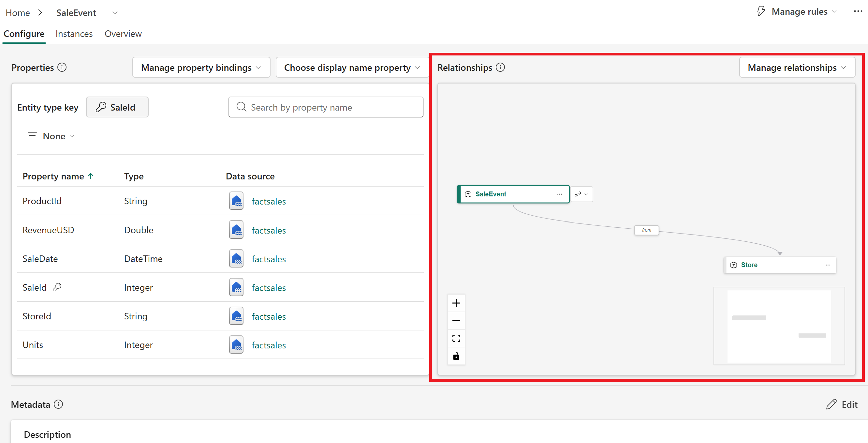The height and width of the screenshot is (443, 868).
Task: Click the relationships minimap thumbnail
Action: [779, 326]
